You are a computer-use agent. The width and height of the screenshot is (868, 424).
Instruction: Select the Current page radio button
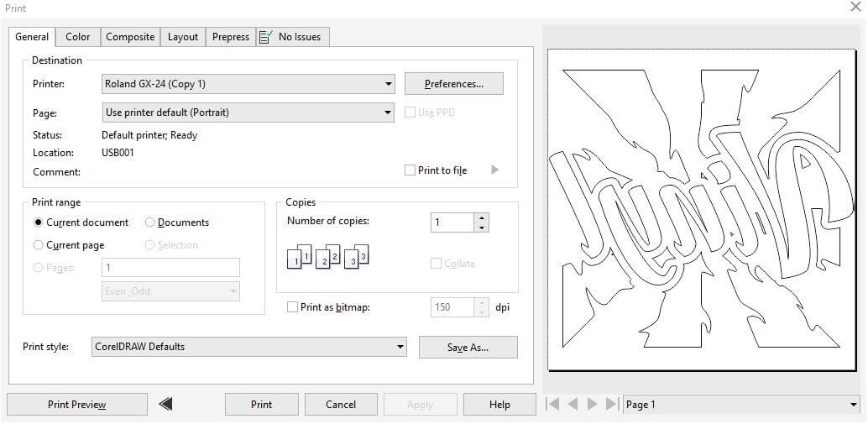39,245
